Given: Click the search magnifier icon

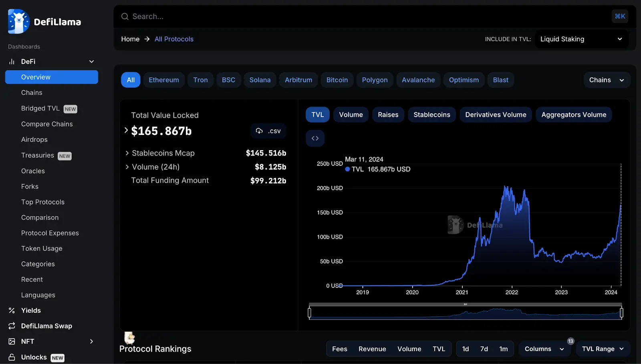Looking at the screenshot, I should coord(125,16).
